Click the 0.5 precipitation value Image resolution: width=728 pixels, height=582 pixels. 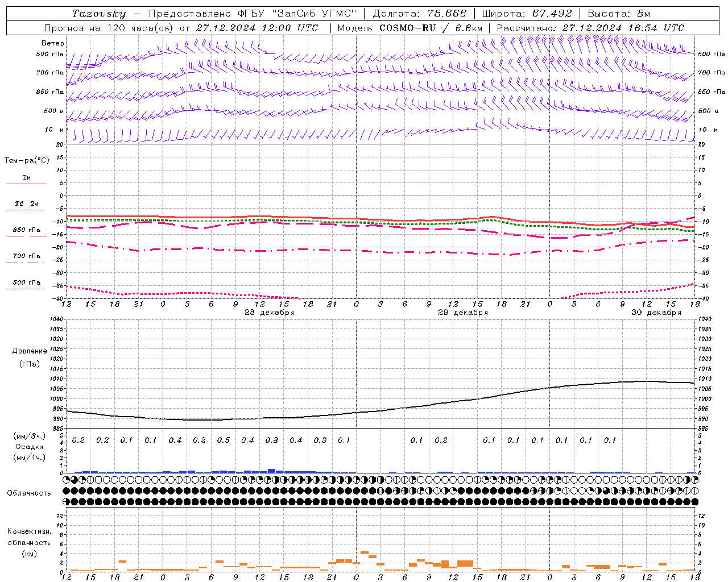click(x=224, y=440)
